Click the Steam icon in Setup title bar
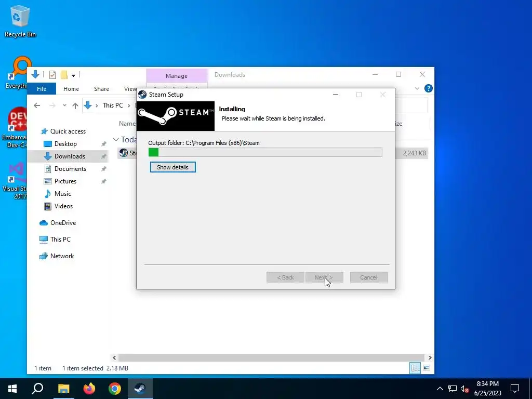 tap(142, 95)
